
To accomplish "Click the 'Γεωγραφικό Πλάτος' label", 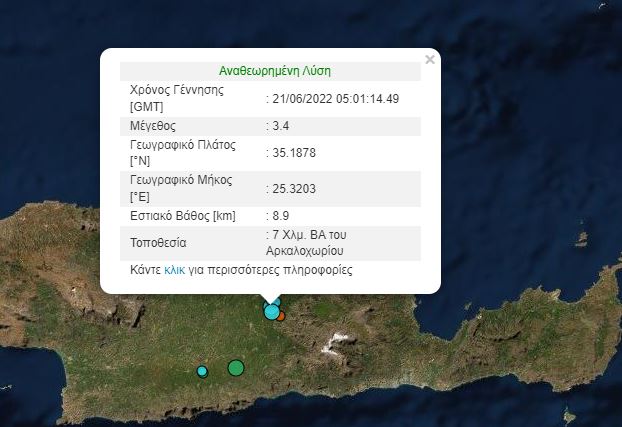I will click(x=182, y=144).
